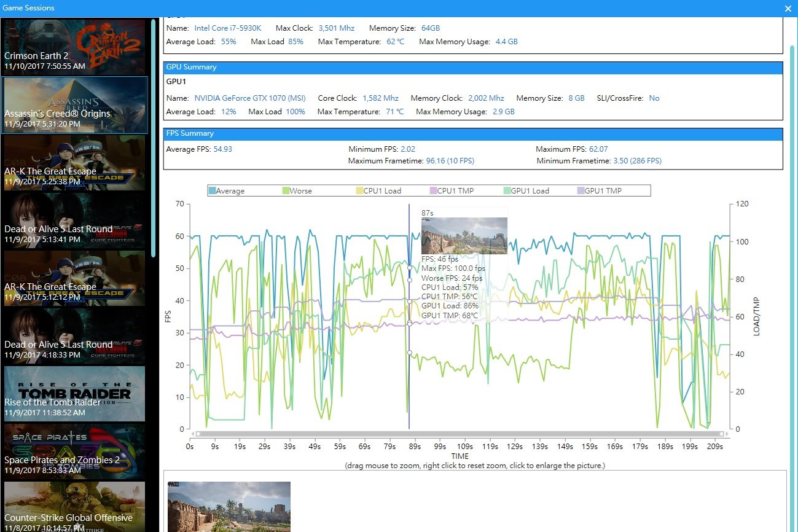Click the chart's horizontal zoom scrollbar
Image resolution: width=798 pixels, height=532 pixels.
coord(460,434)
